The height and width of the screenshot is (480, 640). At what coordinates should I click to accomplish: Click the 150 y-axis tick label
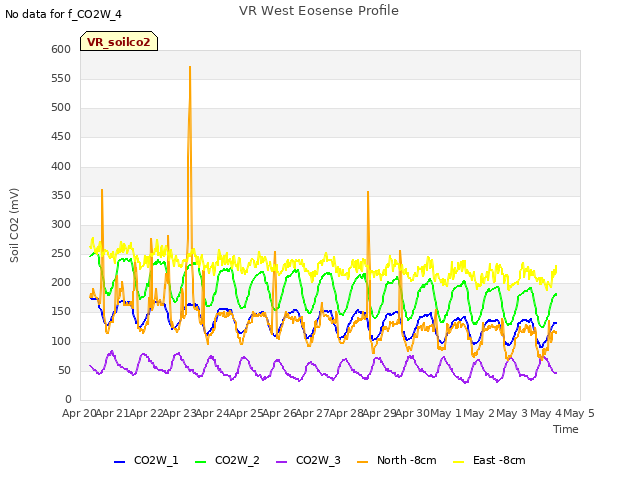tap(61, 311)
